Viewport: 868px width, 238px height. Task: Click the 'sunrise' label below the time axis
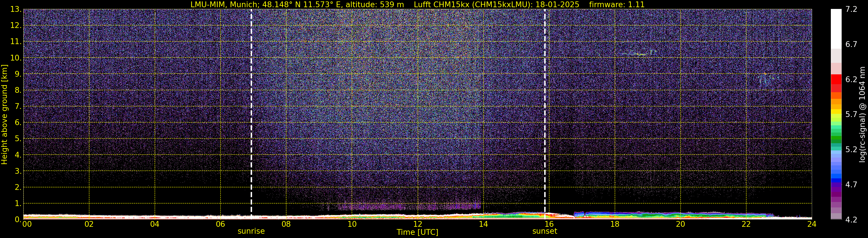click(x=251, y=231)
